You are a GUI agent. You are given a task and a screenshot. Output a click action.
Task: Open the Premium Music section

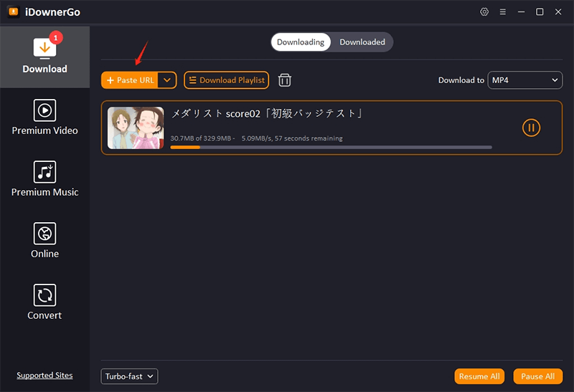[x=44, y=179]
